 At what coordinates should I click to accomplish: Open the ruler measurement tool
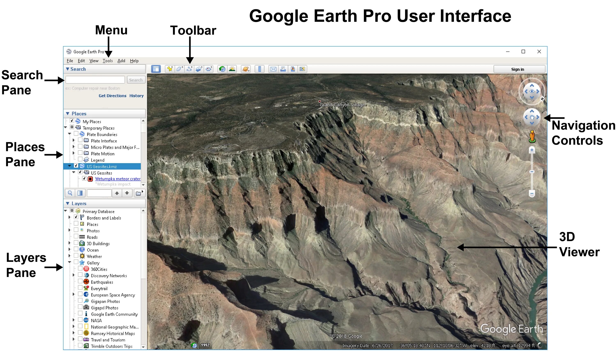259,69
